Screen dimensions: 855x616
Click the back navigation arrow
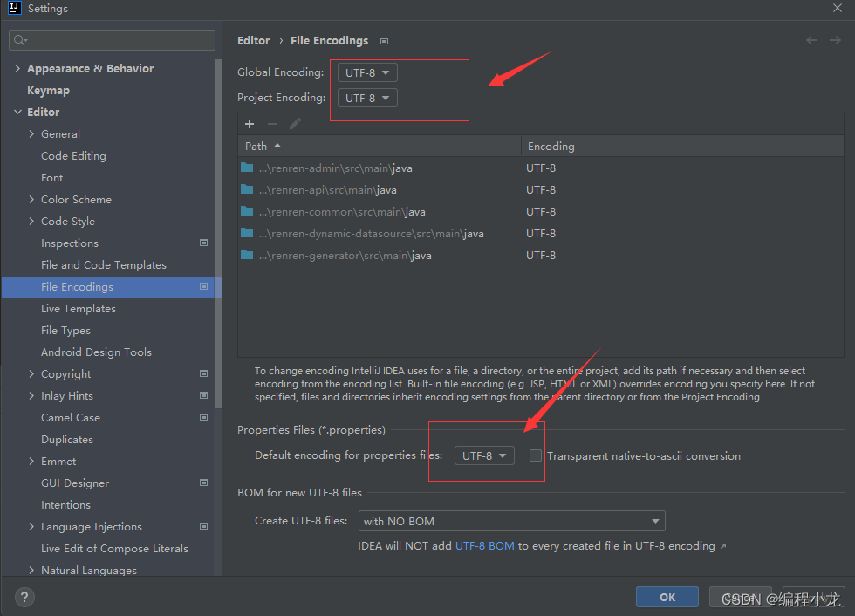[x=811, y=40]
